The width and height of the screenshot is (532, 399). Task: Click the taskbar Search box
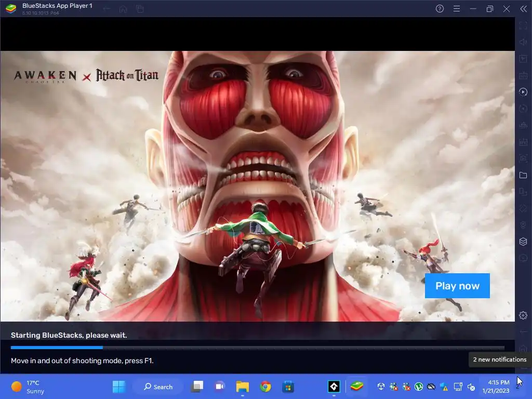(158, 387)
